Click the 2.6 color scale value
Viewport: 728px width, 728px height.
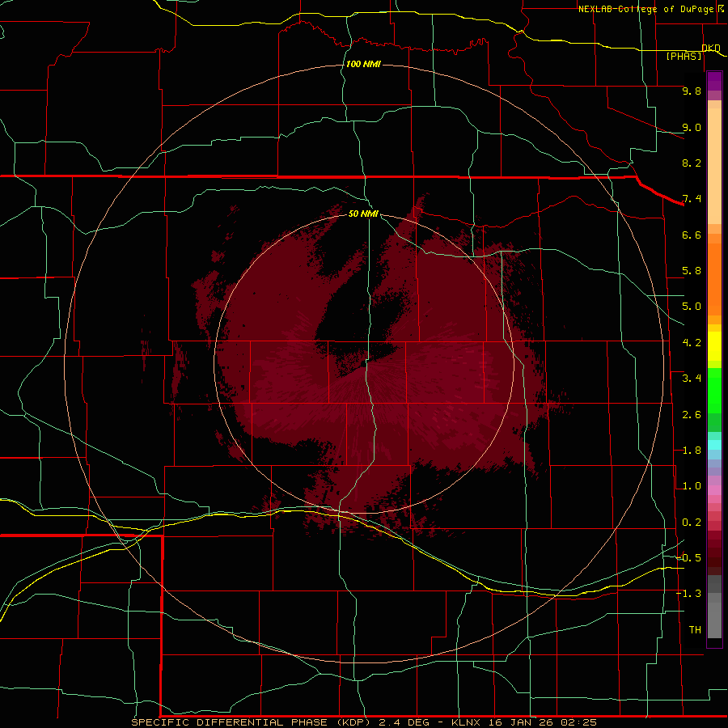pos(692,415)
